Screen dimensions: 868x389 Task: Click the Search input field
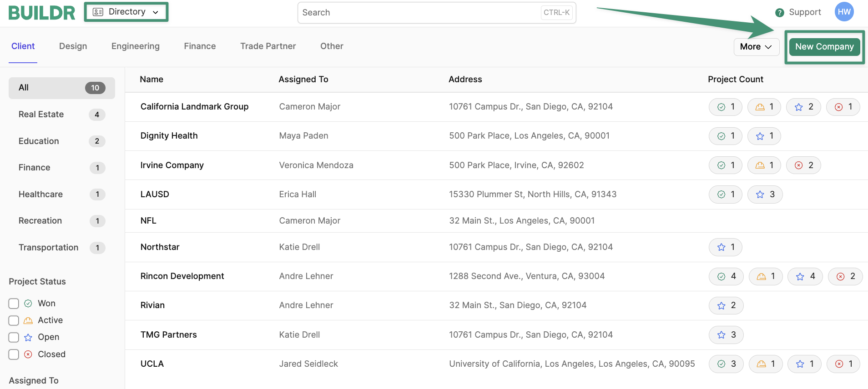pos(437,13)
